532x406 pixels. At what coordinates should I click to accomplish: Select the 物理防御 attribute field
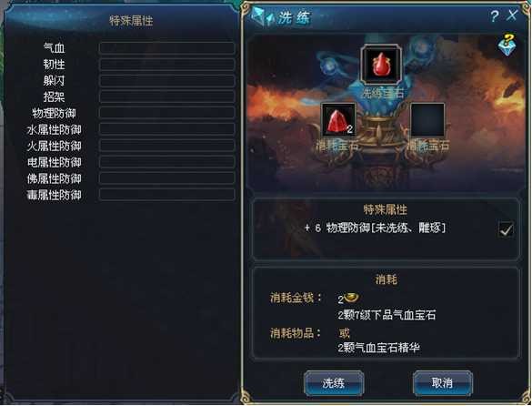[x=167, y=113]
